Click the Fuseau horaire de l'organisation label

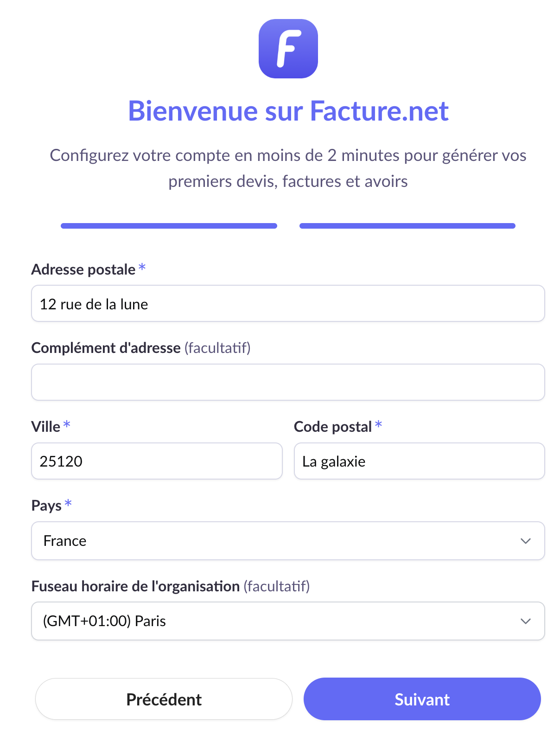click(x=135, y=586)
